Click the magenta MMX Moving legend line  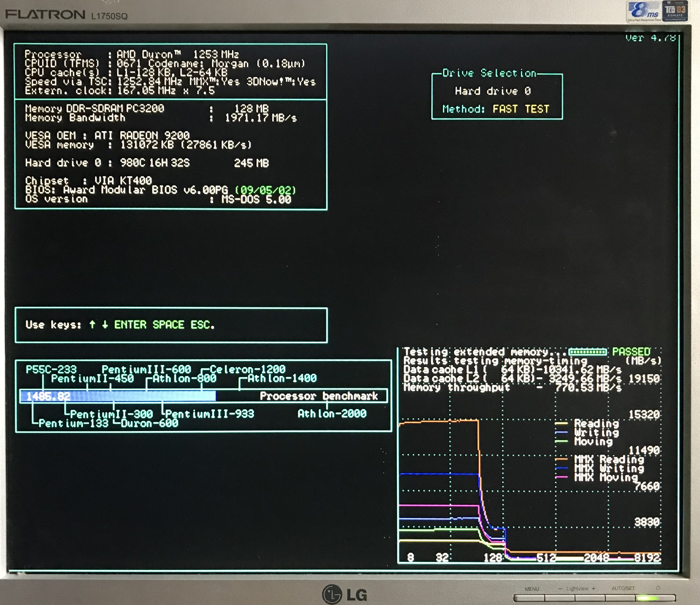point(562,477)
